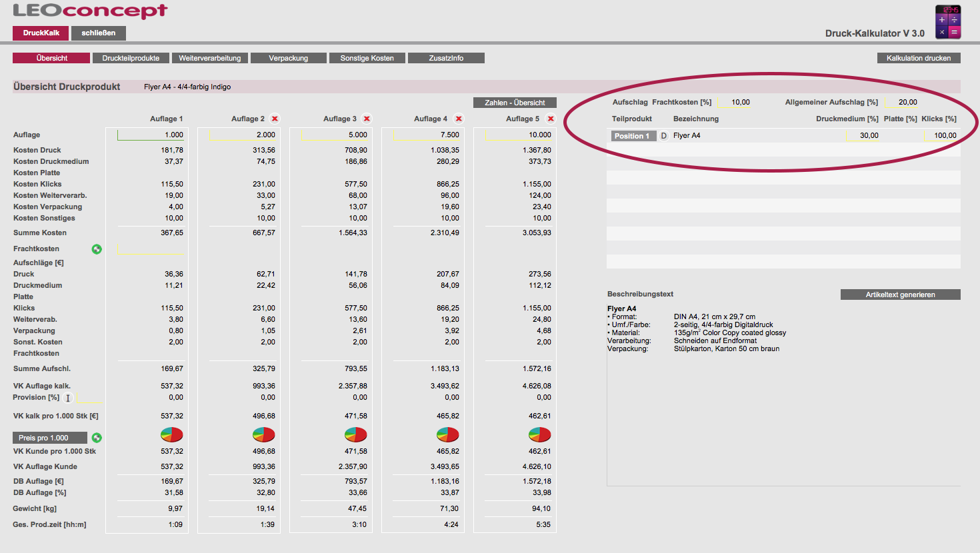Click Summe Kosten value 367,65
This screenshot has height=553, width=980.
(x=171, y=233)
